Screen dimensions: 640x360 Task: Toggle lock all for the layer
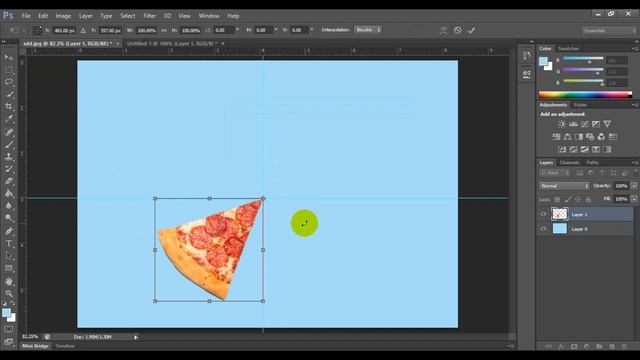588,199
